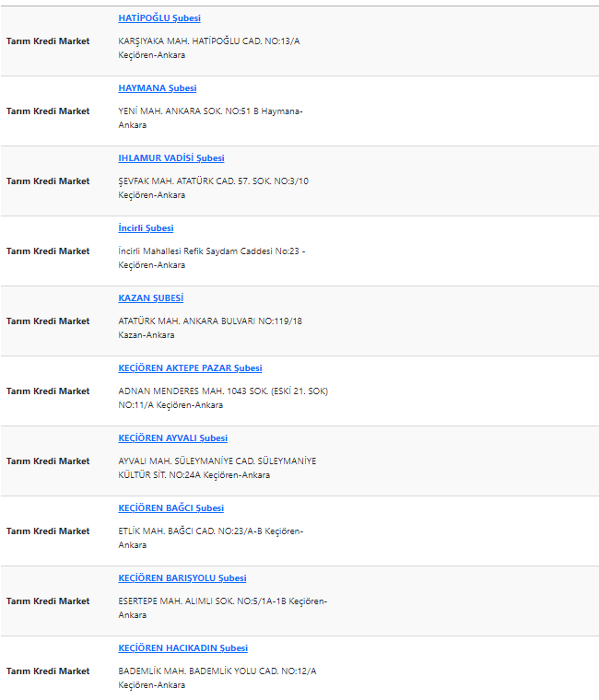Click 'Tarım Kredi Market' in the KEÇİÖREN BAĞCI row
The image size is (599, 700).
[48, 531]
